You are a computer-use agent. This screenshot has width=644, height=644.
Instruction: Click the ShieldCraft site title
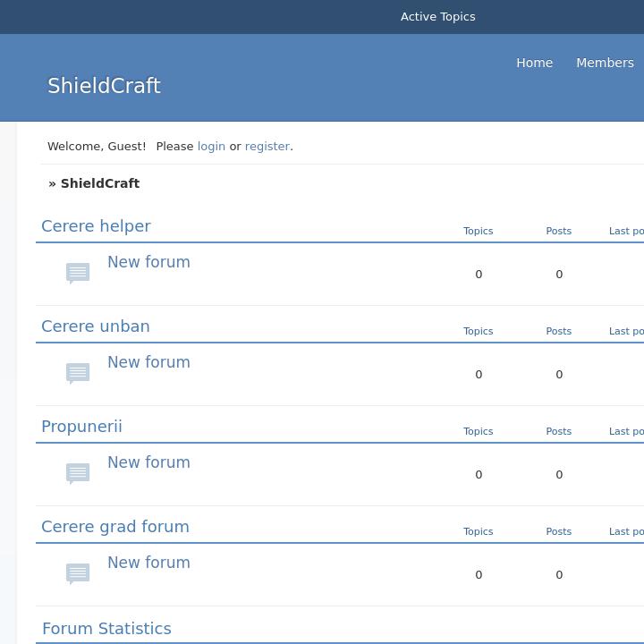104,86
